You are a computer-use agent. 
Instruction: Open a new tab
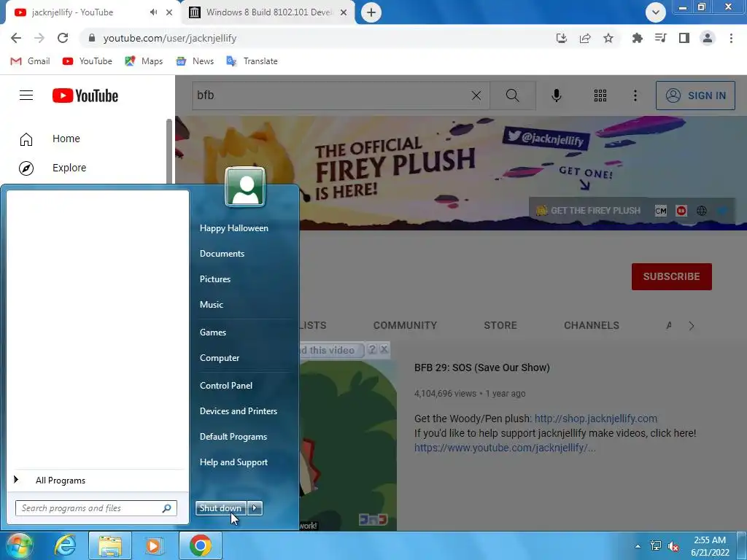click(x=371, y=12)
